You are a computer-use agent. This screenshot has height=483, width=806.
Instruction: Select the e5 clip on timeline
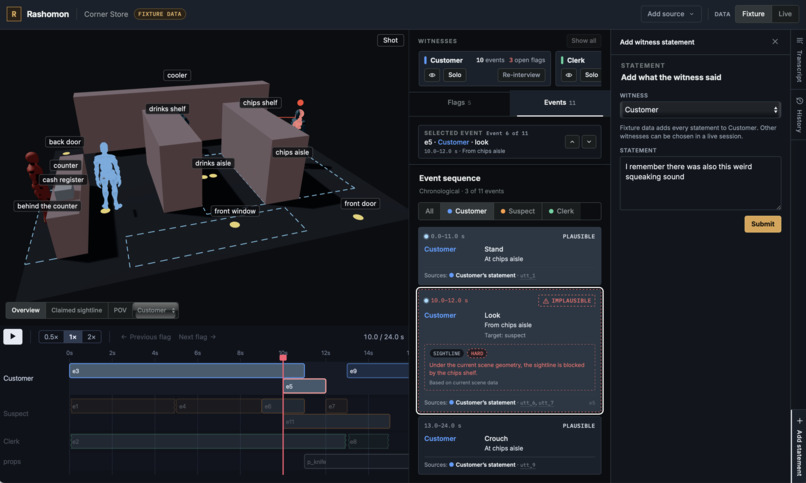point(304,386)
